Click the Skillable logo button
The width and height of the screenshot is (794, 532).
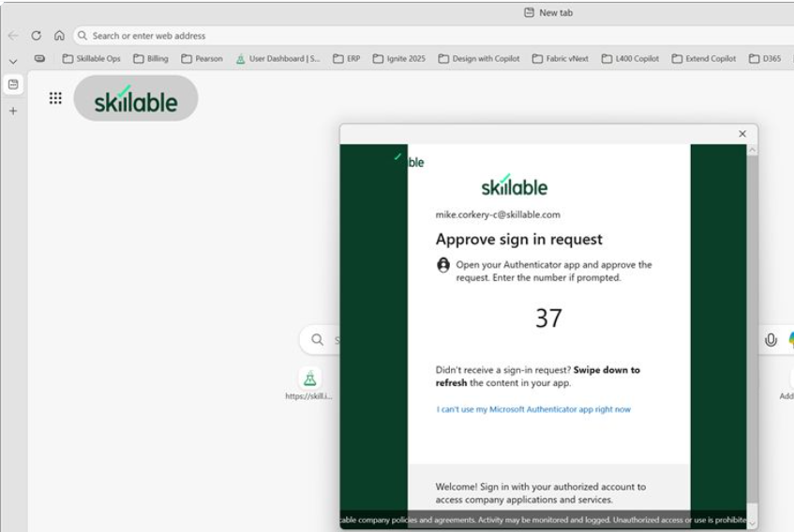136,98
